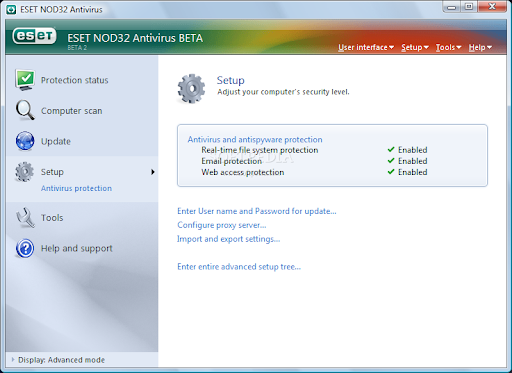This screenshot has width=512, height=373.
Task: Click Enabled status for Email protection
Action: point(413,161)
